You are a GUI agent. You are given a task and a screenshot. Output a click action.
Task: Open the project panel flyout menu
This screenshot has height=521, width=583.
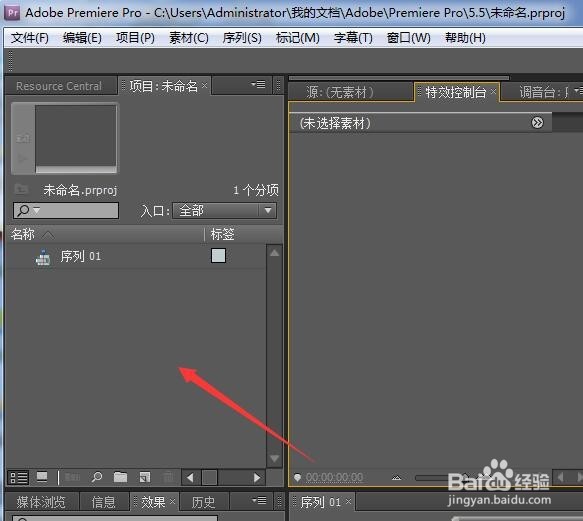(258, 85)
